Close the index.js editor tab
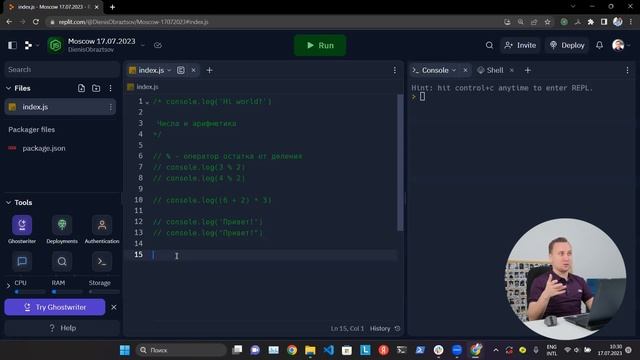The image size is (640, 360). (x=193, y=70)
